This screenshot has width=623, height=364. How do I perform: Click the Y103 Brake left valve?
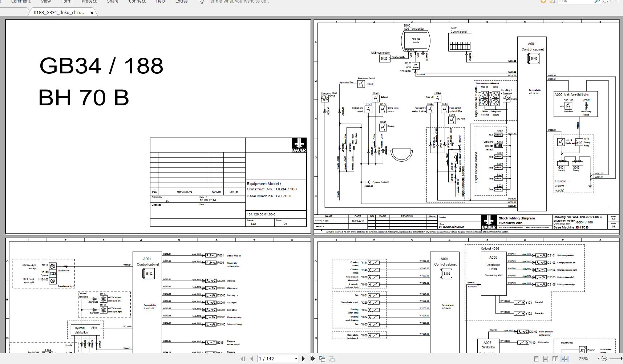pyautogui.click(x=520, y=303)
